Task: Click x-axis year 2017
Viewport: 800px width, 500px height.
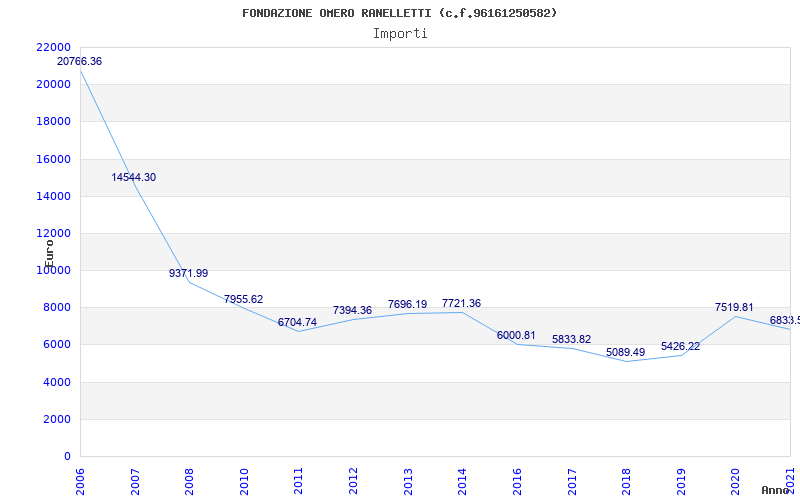Action: coord(571,482)
